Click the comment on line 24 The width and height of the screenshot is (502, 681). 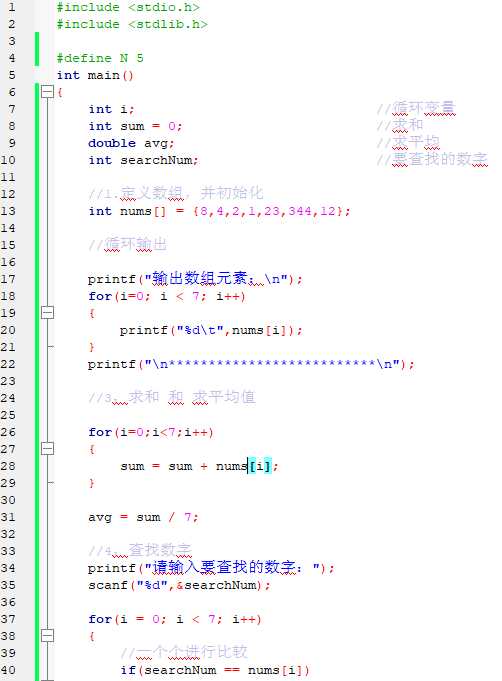[172, 397]
